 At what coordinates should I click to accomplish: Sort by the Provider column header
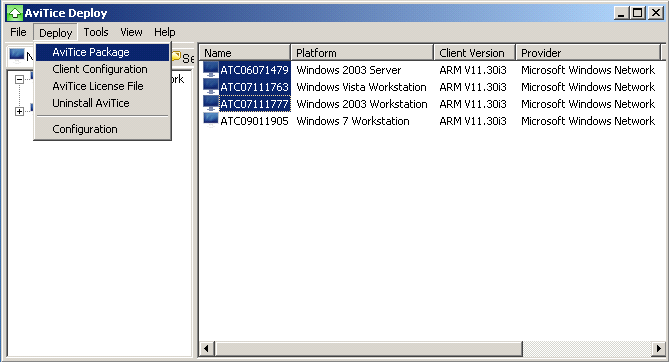(588, 53)
